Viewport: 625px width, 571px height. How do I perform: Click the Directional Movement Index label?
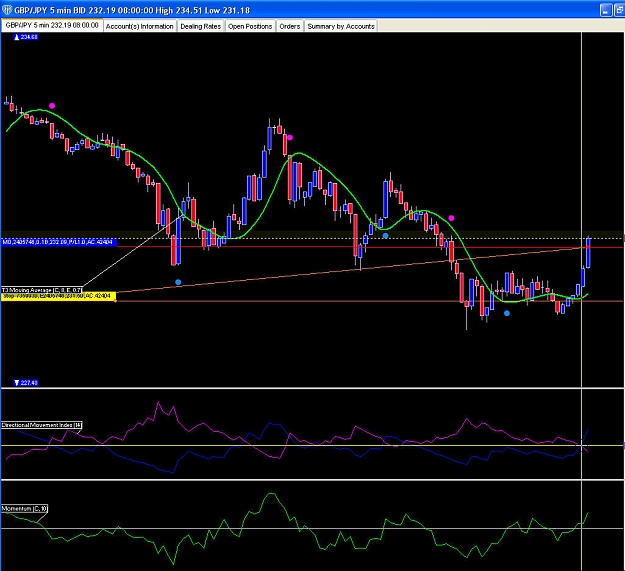pos(41,425)
